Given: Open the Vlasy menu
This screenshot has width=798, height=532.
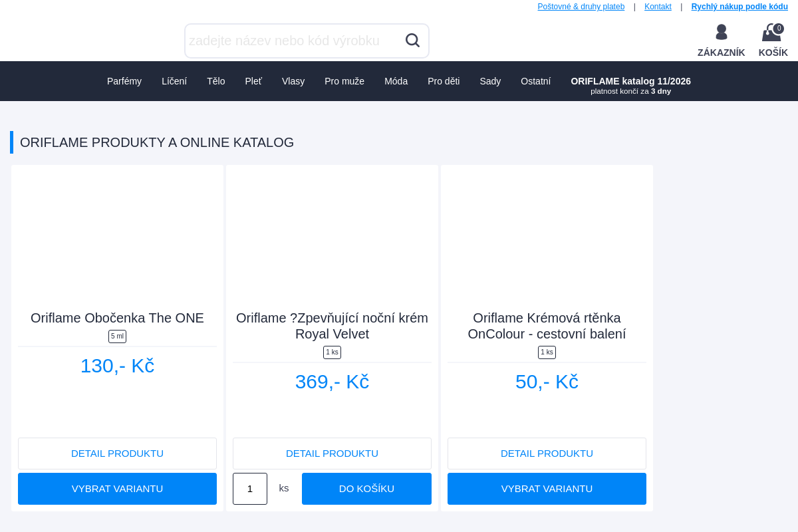Looking at the screenshot, I should point(293,81).
